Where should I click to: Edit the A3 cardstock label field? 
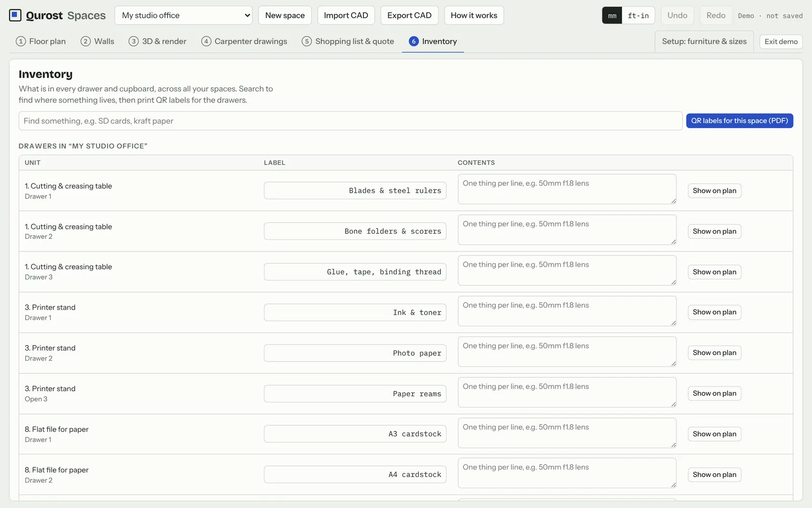355,434
